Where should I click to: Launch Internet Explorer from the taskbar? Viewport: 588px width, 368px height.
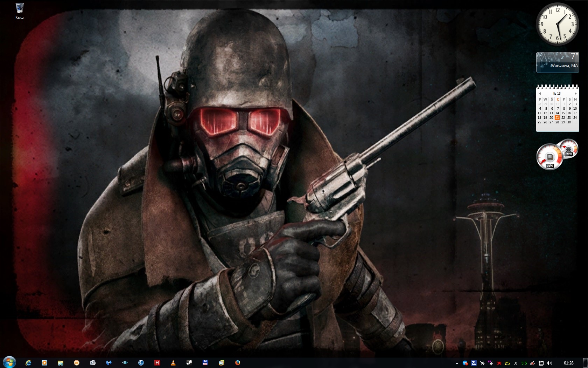(x=28, y=363)
